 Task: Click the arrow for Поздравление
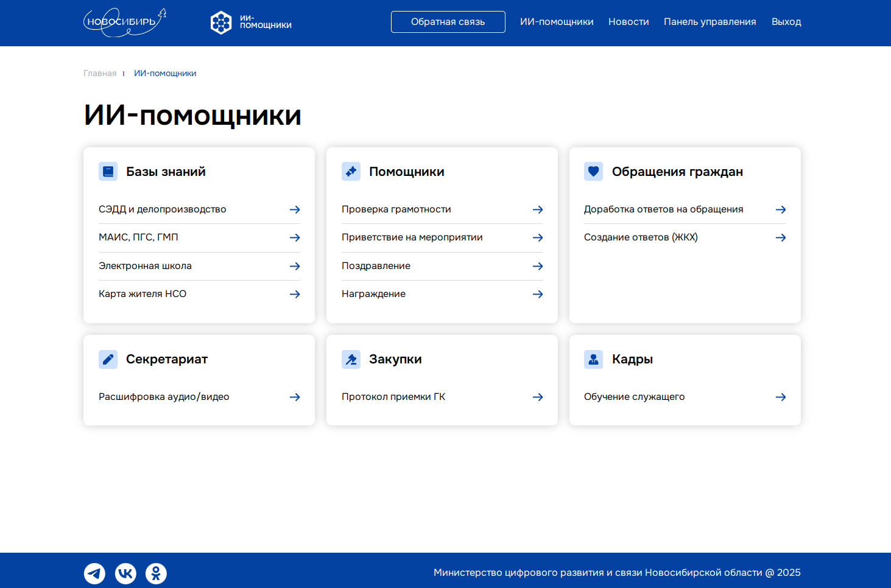[x=538, y=266]
